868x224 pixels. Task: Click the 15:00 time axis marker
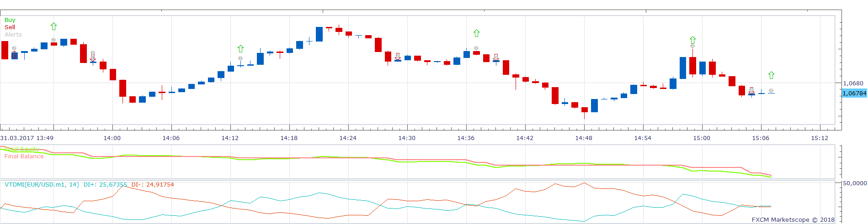coord(702,138)
